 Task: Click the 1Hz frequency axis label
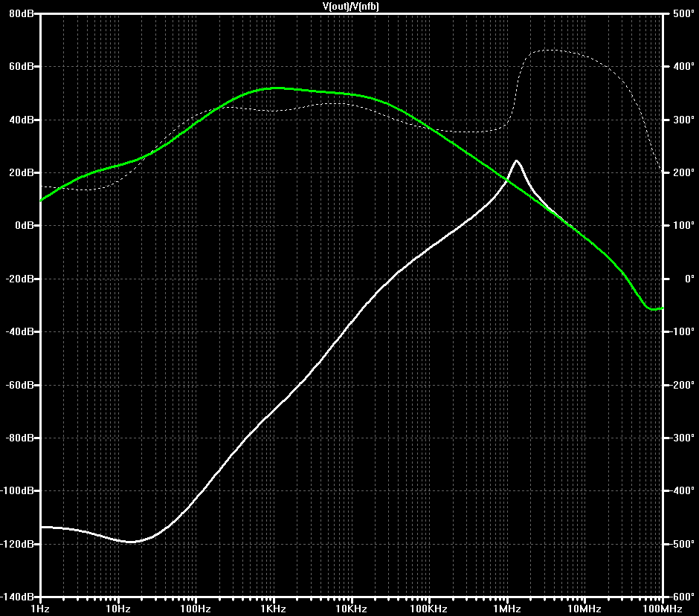[40, 609]
